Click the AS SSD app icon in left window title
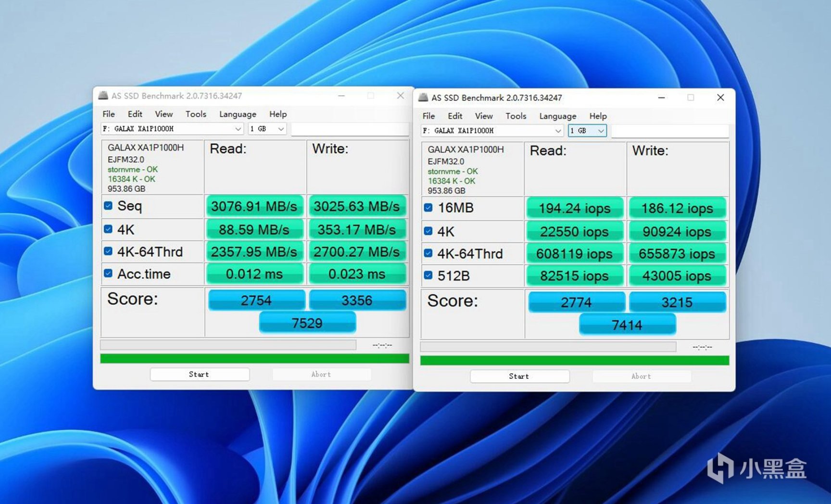831x504 pixels. tap(103, 95)
